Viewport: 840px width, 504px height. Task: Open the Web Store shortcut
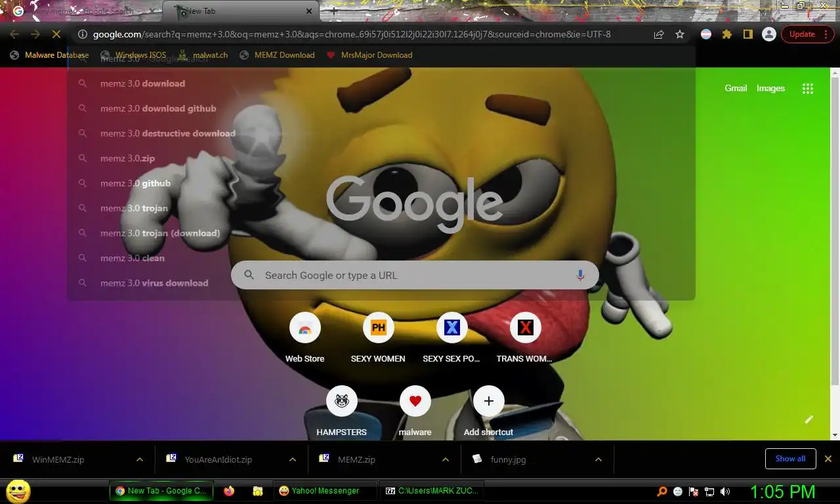(x=304, y=338)
